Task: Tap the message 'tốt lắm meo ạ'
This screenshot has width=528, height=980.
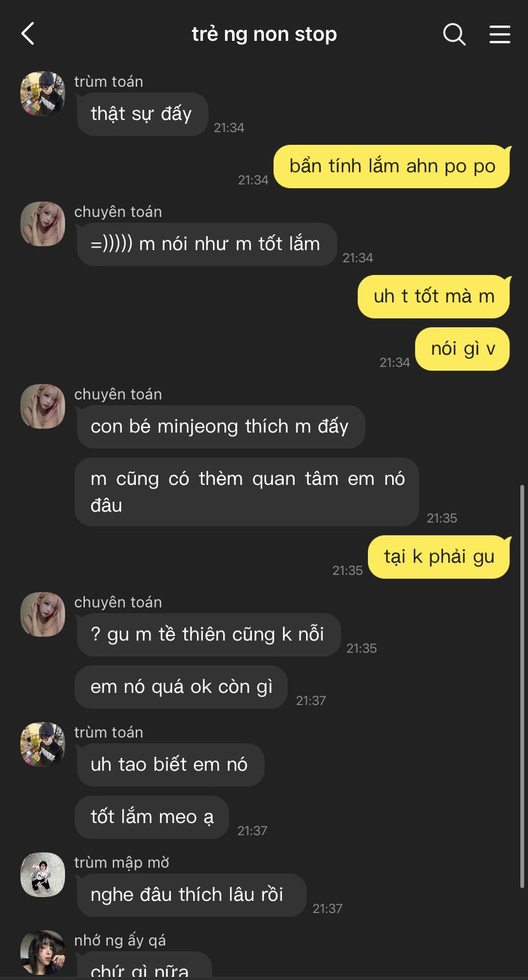Action: (152, 817)
